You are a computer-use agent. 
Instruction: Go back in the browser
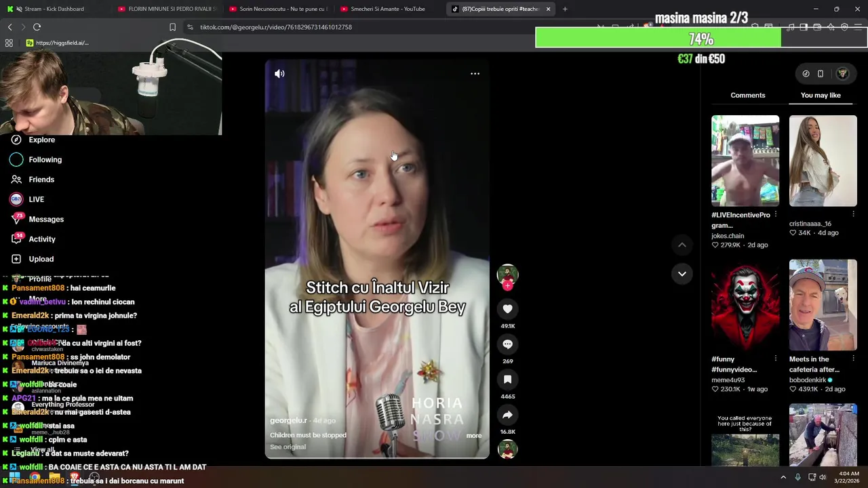9,27
